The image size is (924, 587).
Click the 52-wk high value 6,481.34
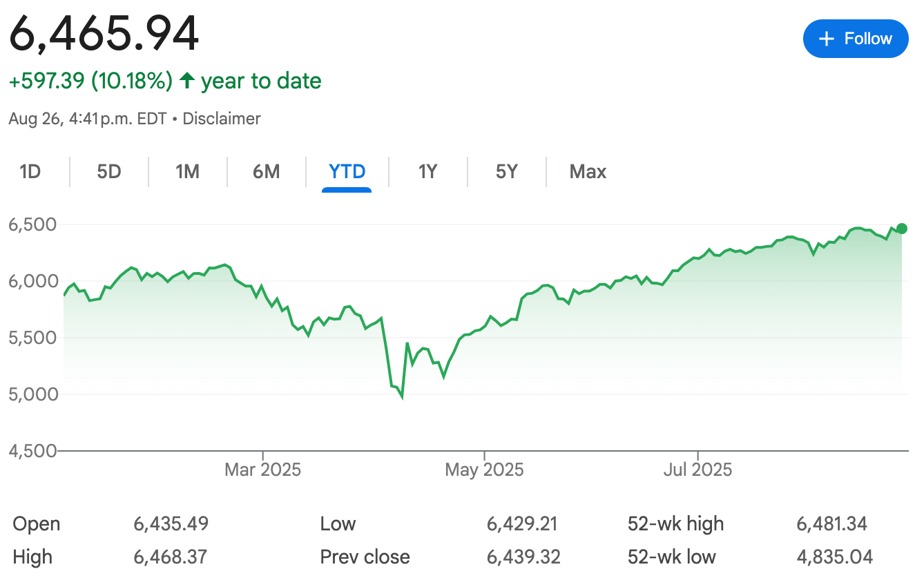pyautogui.click(x=831, y=524)
